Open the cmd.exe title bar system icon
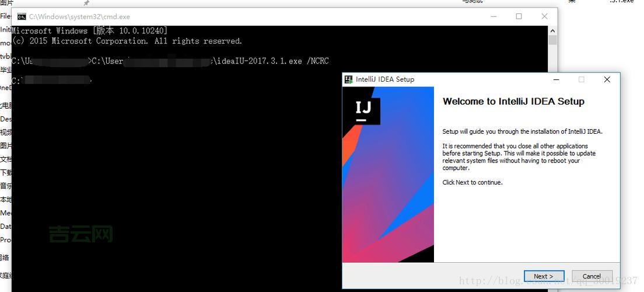The width and height of the screenshot is (644, 292). (x=22, y=17)
